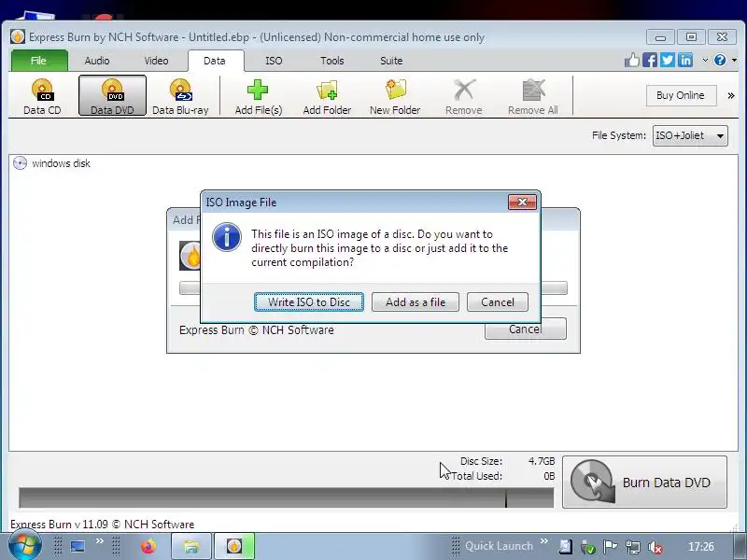The width and height of the screenshot is (747, 560).
Task: Open the File System combo box
Action: click(690, 135)
